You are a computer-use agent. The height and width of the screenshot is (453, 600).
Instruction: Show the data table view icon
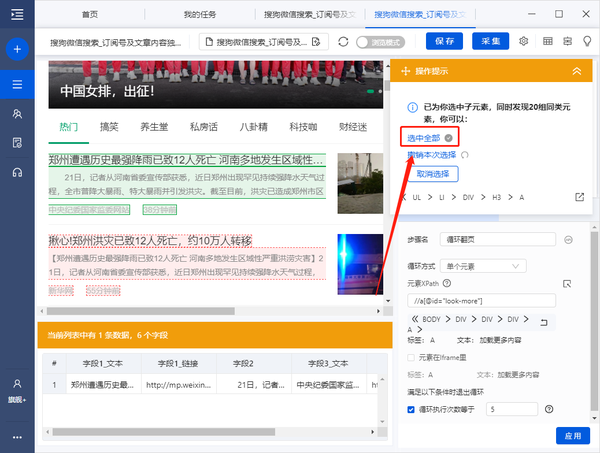(548, 41)
